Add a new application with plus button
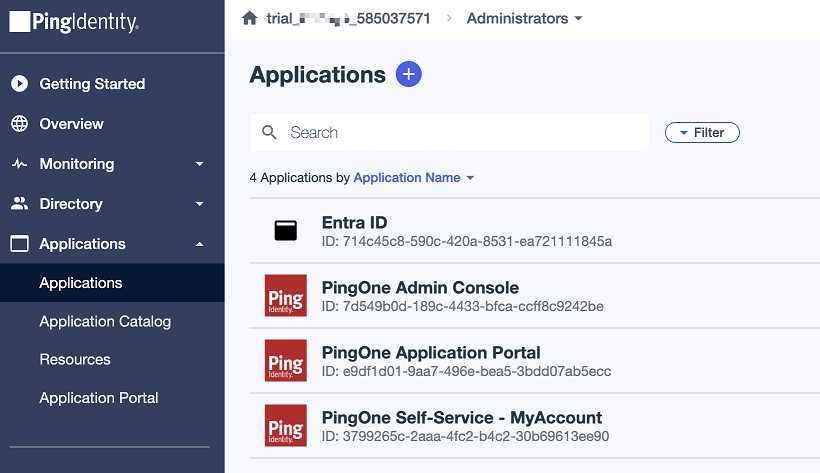Image resolution: width=820 pixels, height=473 pixels. click(408, 74)
